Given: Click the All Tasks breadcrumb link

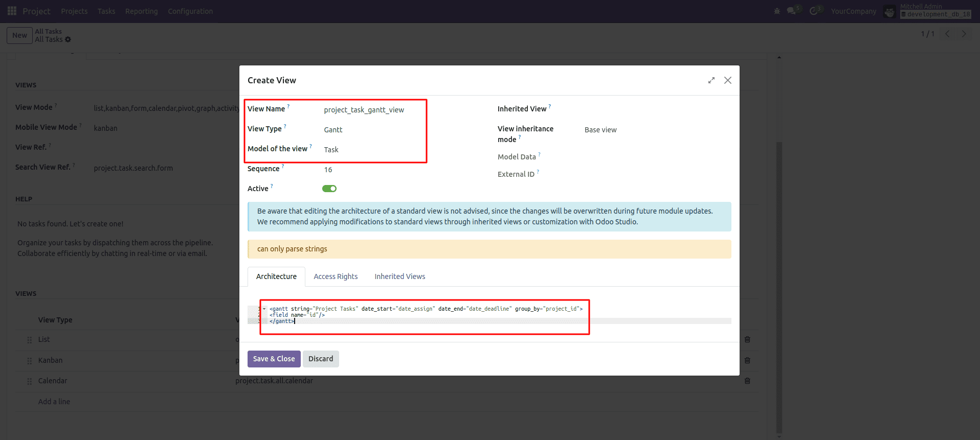Looking at the screenshot, I should pyautogui.click(x=48, y=31).
